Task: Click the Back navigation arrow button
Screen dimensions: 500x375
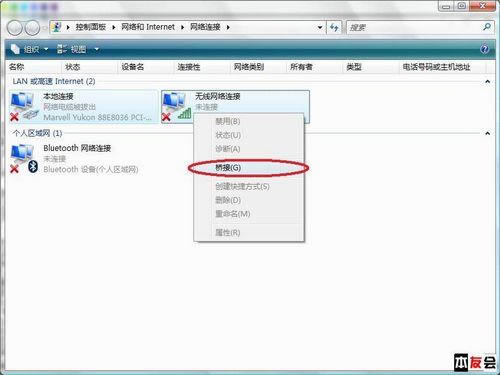Action: (x=15, y=28)
